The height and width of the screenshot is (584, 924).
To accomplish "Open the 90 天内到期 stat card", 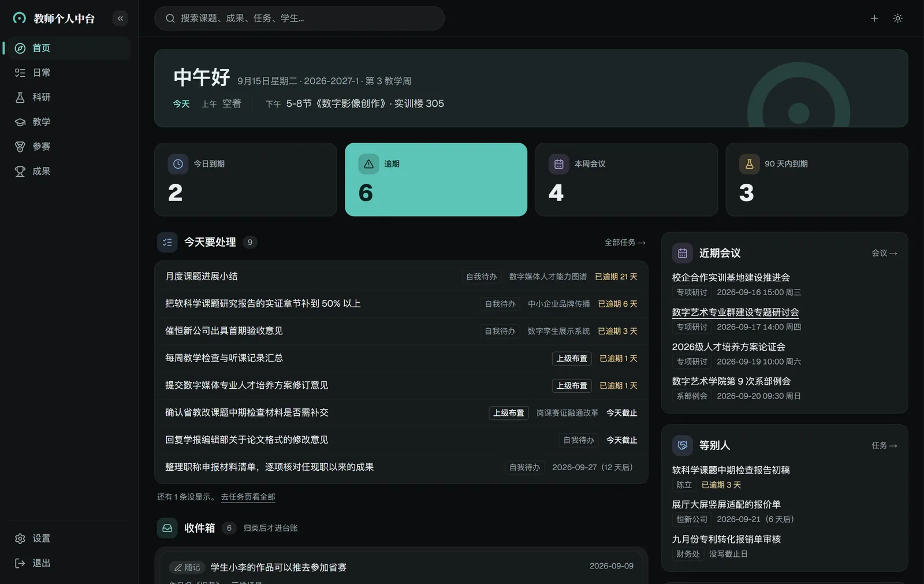I will pyautogui.click(x=817, y=180).
